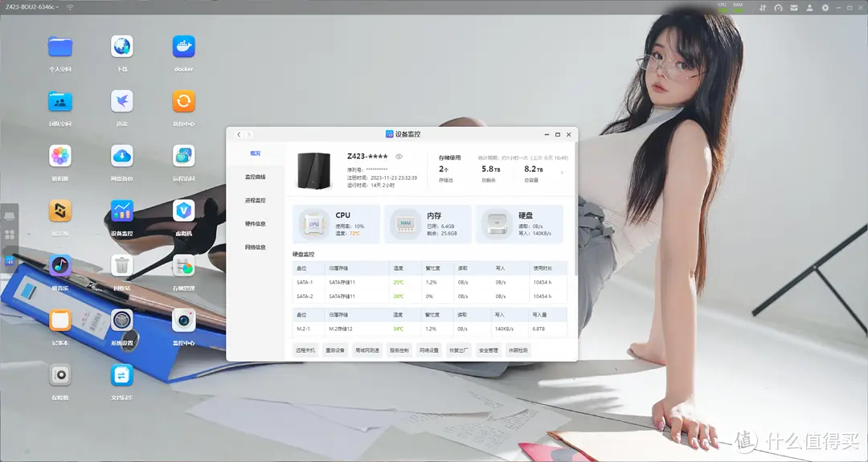
Task: Open 迅雷 download app on desktop
Action: 121,102
